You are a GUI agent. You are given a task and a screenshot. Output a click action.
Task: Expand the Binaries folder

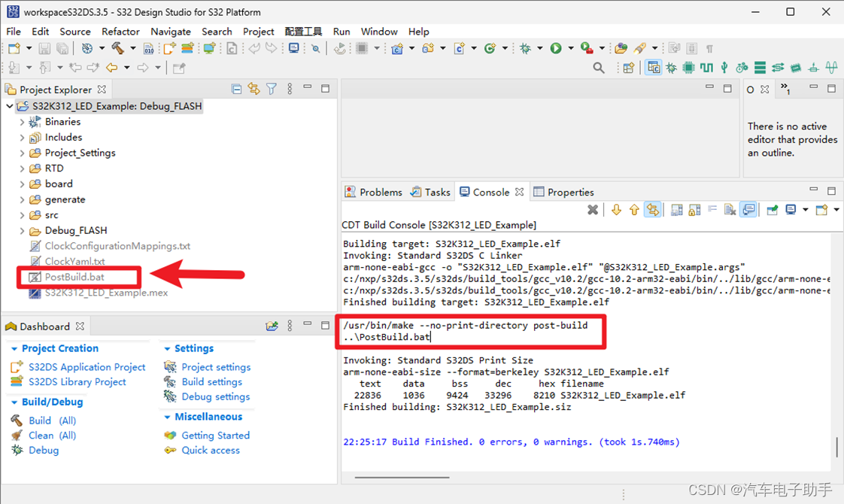(x=22, y=122)
